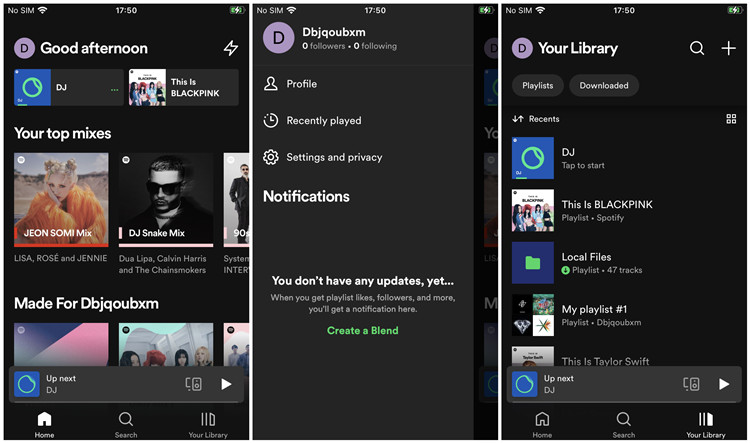Tap the Settings gear icon
This screenshot has height=443, width=750.
pos(271,157)
